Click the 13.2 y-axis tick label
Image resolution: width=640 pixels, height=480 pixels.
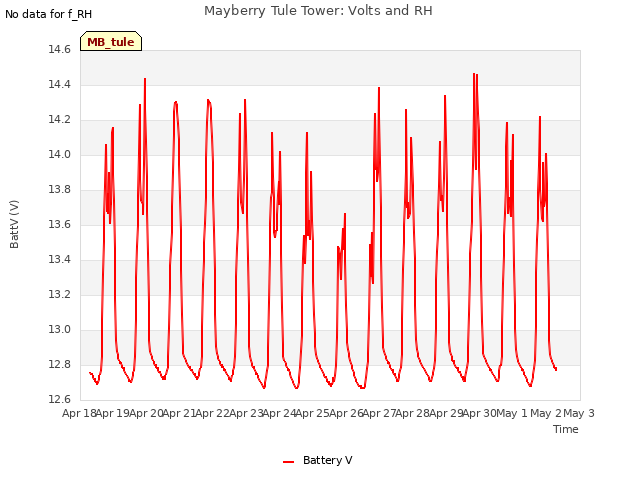click(x=60, y=294)
